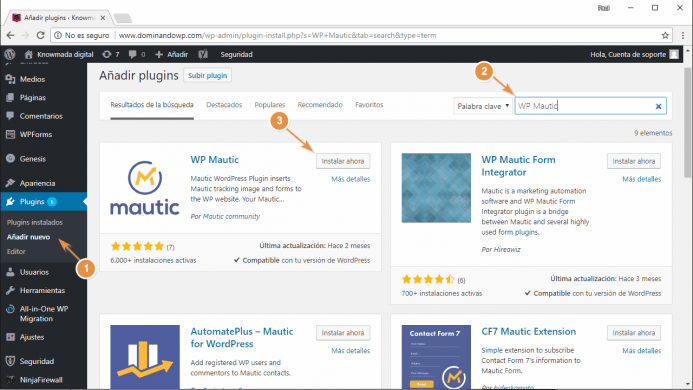This screenshot has height=390, width=693.
Task: Click the Subir plugin button
Action: 207,76
